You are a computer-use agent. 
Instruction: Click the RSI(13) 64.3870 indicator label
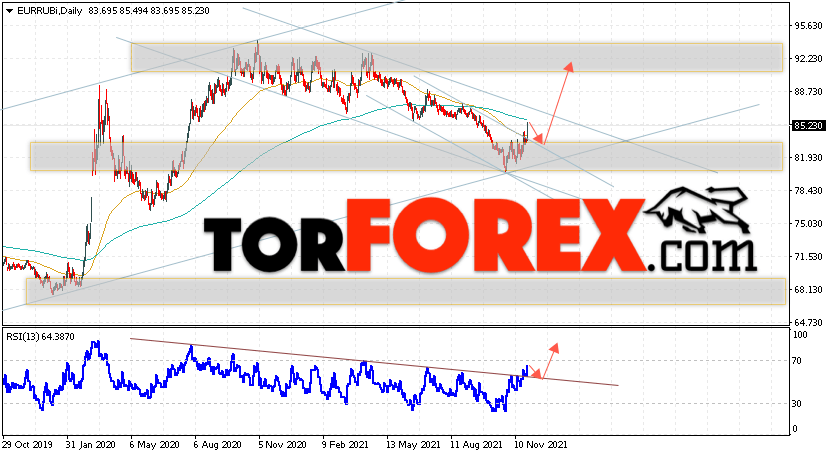[40, 336]
